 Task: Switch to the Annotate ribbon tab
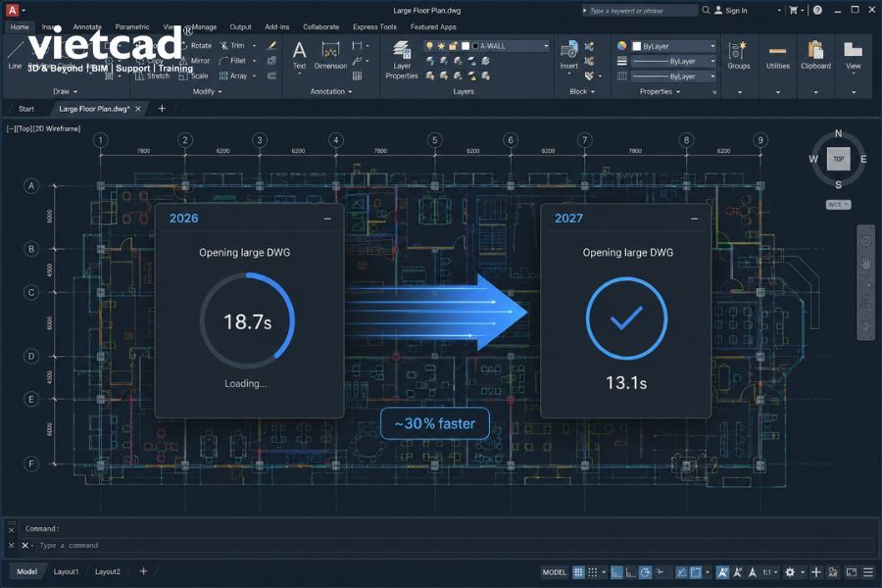(87, 27)
